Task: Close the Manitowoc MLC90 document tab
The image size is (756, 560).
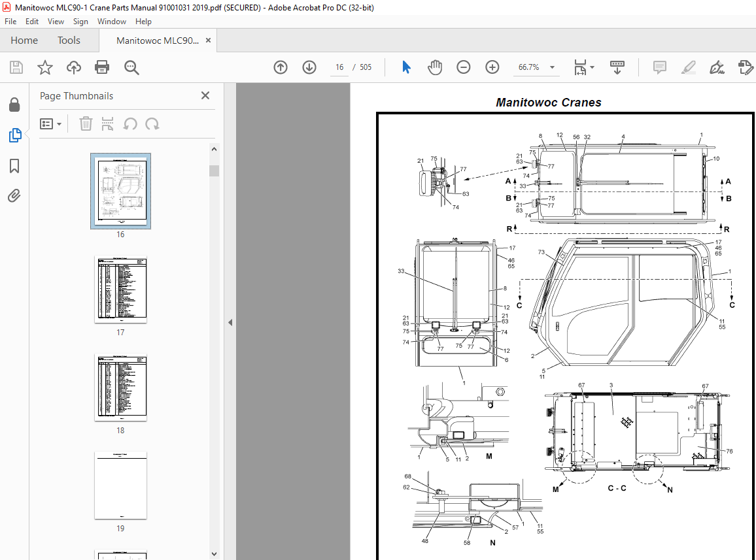Action: point(208,41)
